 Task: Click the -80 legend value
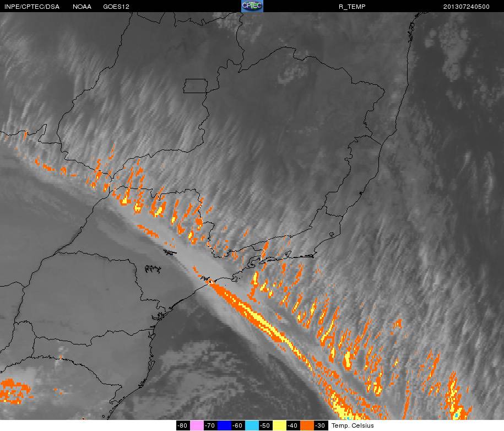[183, 425]
